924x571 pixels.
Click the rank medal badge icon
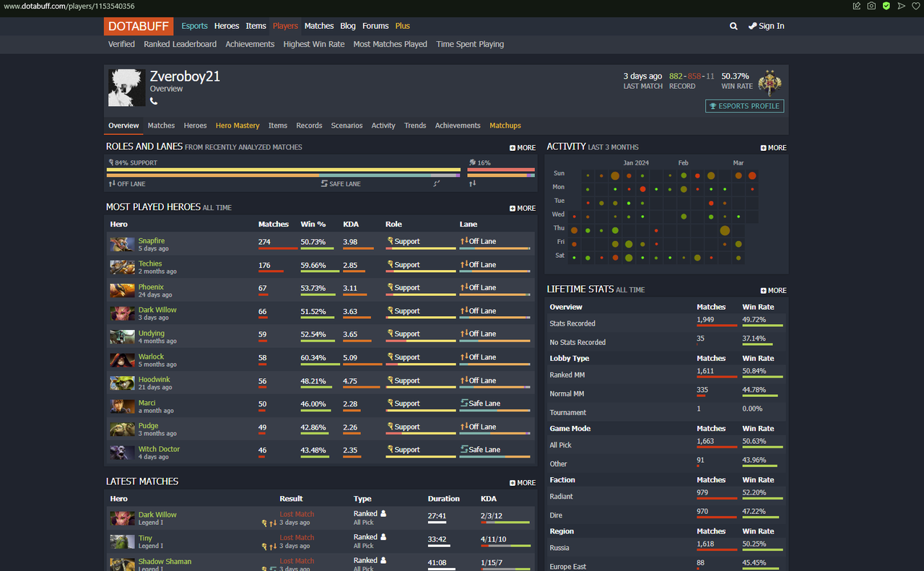(770, 83)
